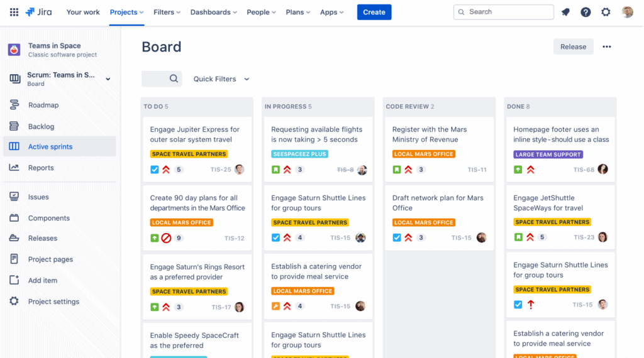The image size is (644, 358).
Task: Click assignee avatar on TIS-23 card
Action: tap(602, 237)
